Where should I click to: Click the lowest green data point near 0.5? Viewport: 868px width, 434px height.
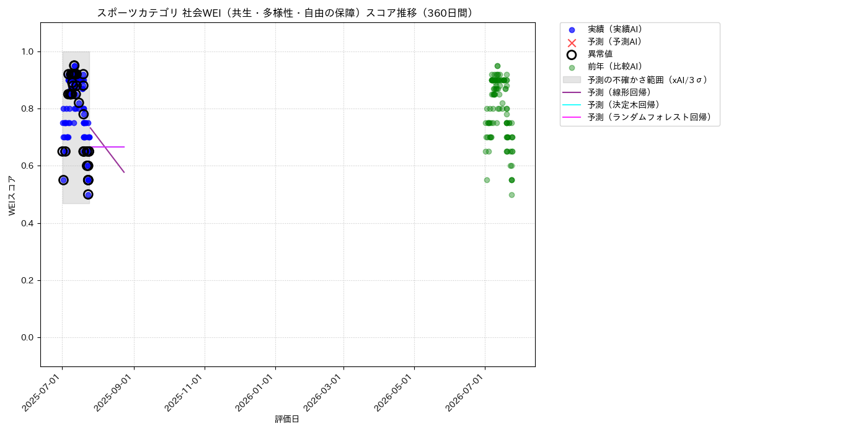(x=511, y=195)
